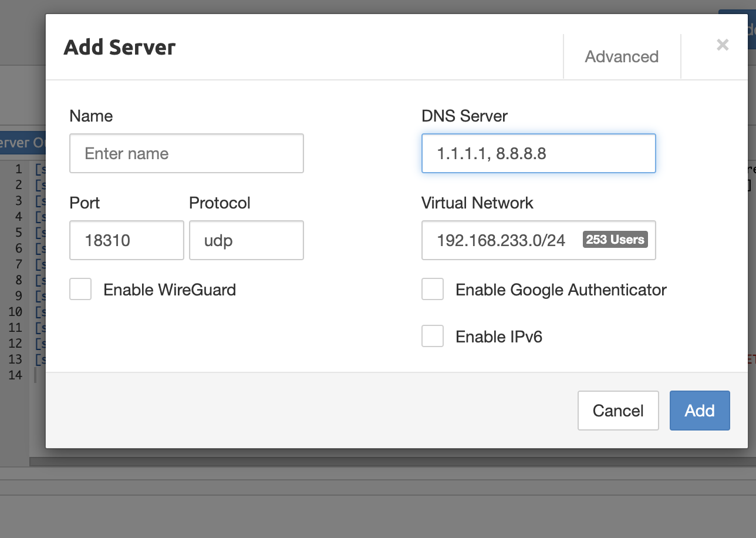This screenshot has height=538, width=756.
Task: Click the 253 Users badge
Action: pos(615,240)
